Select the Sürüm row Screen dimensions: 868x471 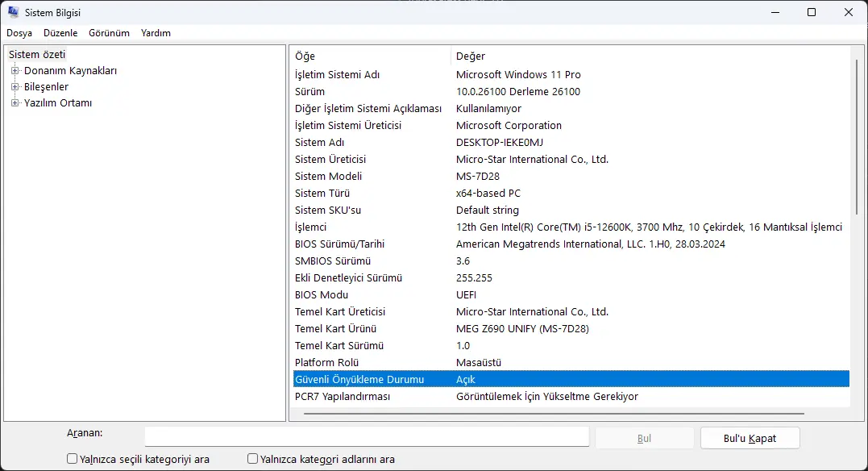click(x=571, y=91)
